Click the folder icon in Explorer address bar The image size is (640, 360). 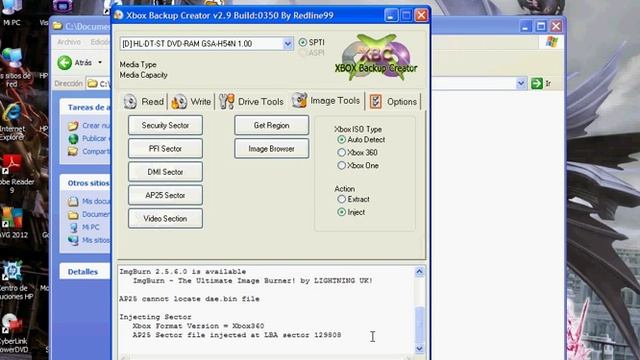[93, 84]
